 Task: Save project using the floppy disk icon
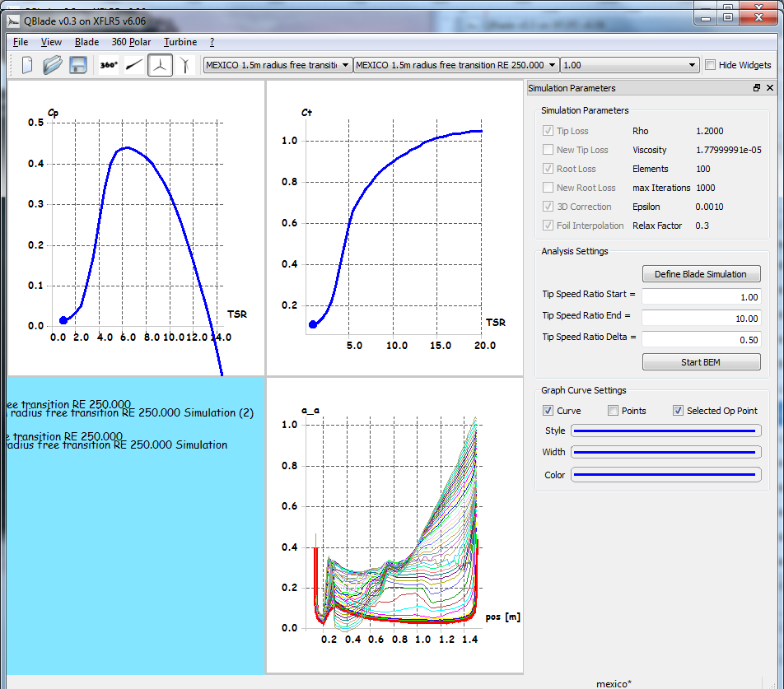point(78,65)
